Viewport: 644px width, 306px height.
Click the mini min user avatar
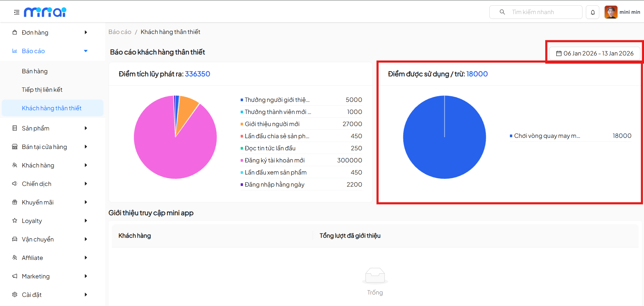click(x=611, y=12)
